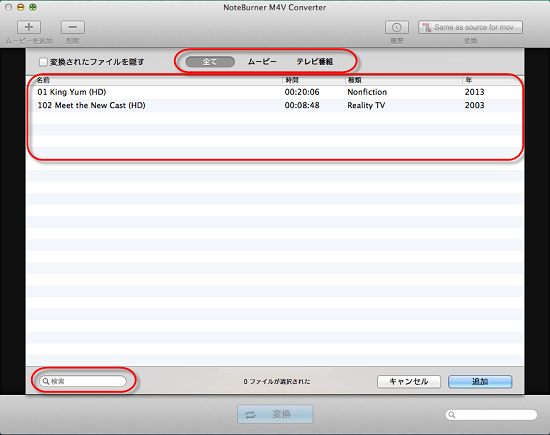Viewport: 550px width, 435px height.
Task: Click the 変換 convert button at bottom
Action: [x=275, y=414]
